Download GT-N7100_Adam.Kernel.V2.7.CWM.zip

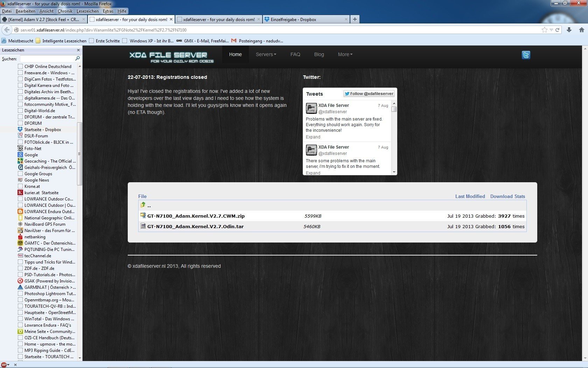coord(196,216)
